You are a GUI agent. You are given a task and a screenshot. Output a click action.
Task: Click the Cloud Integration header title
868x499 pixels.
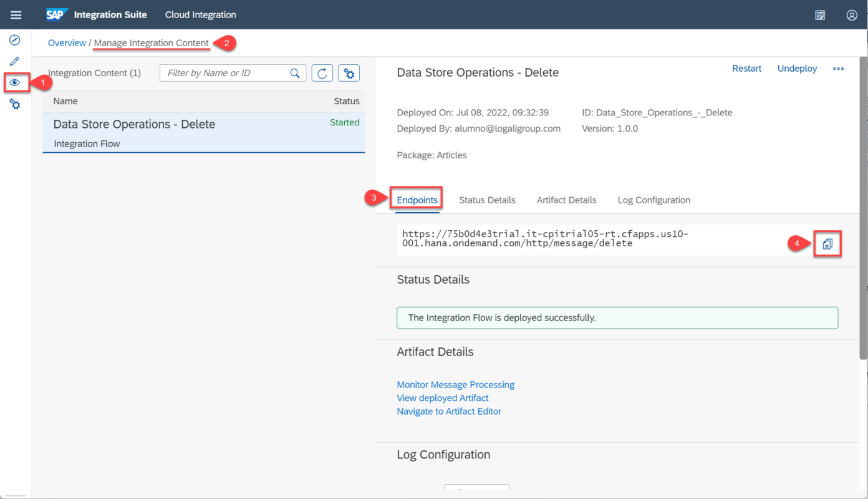[x=201, y=15]
